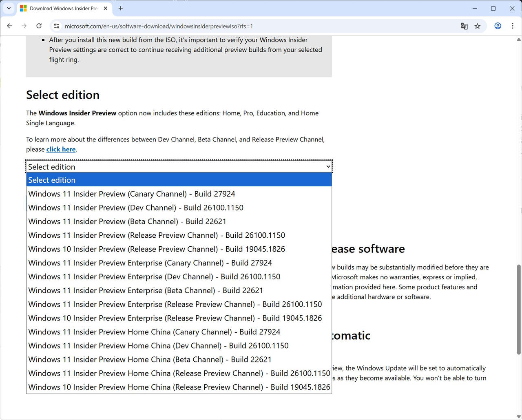Open a new tab with plus button

click(x=120, y=8)
